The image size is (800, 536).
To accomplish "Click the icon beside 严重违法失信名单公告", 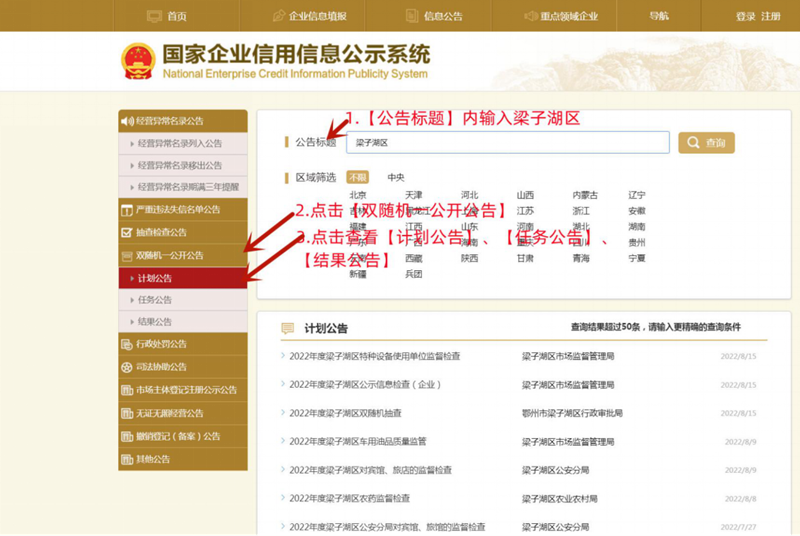I will (127, 210).
